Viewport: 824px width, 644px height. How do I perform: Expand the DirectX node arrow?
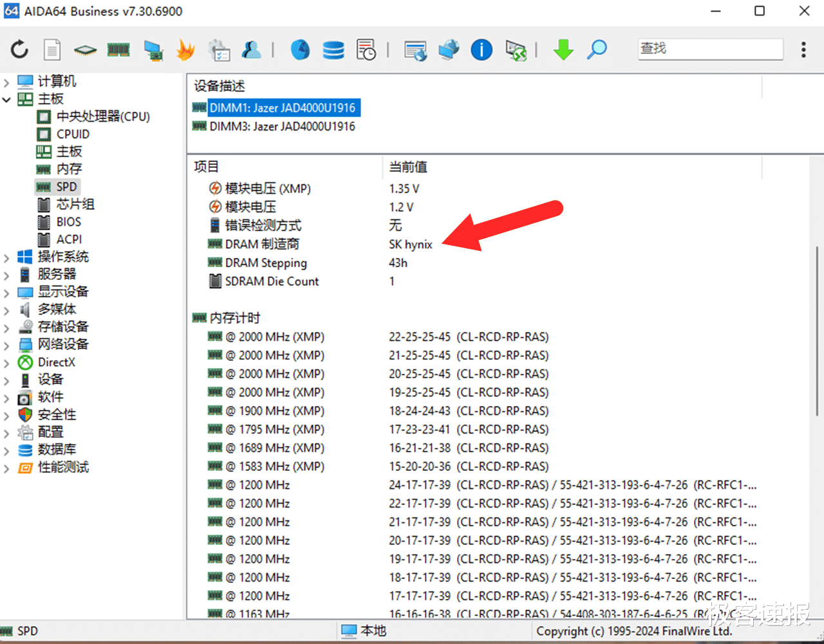tap(7, 363)
